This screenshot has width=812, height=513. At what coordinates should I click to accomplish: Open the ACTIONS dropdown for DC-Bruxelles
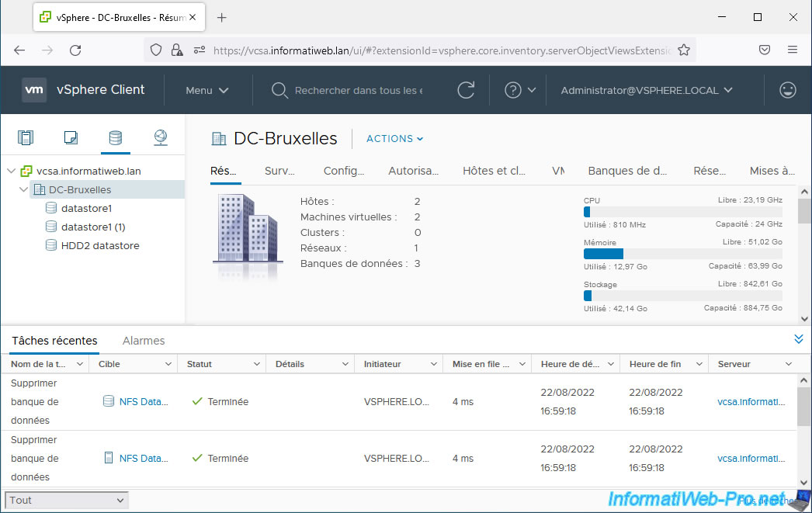394,139
